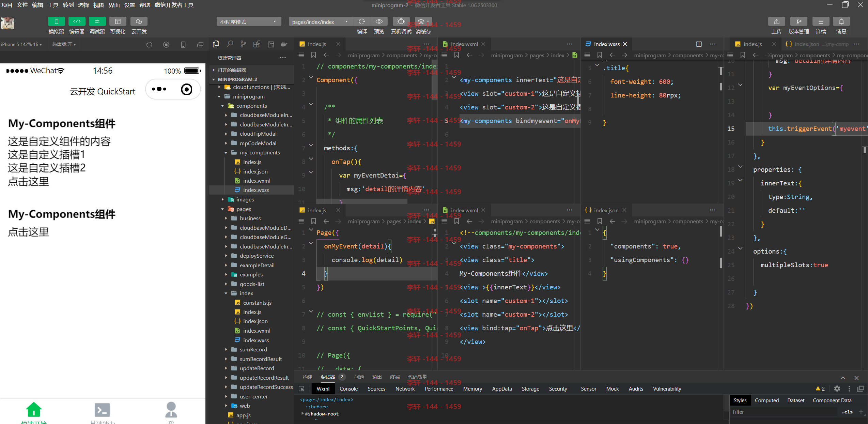This screenshot has width=868, height=424.
Task: Click the 编译 compile refresh icon
Action: [362, 21]
